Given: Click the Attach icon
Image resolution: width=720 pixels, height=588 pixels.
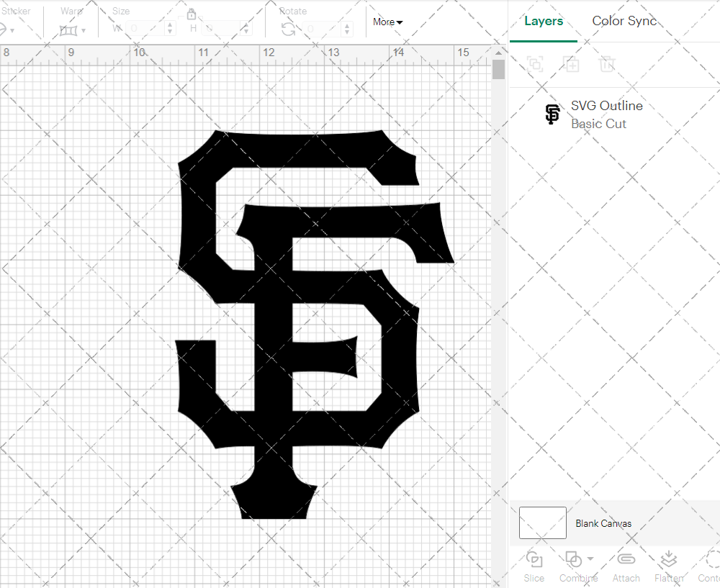Looking at the screenshot, I should pyautogui.click(x=626, y=558).
